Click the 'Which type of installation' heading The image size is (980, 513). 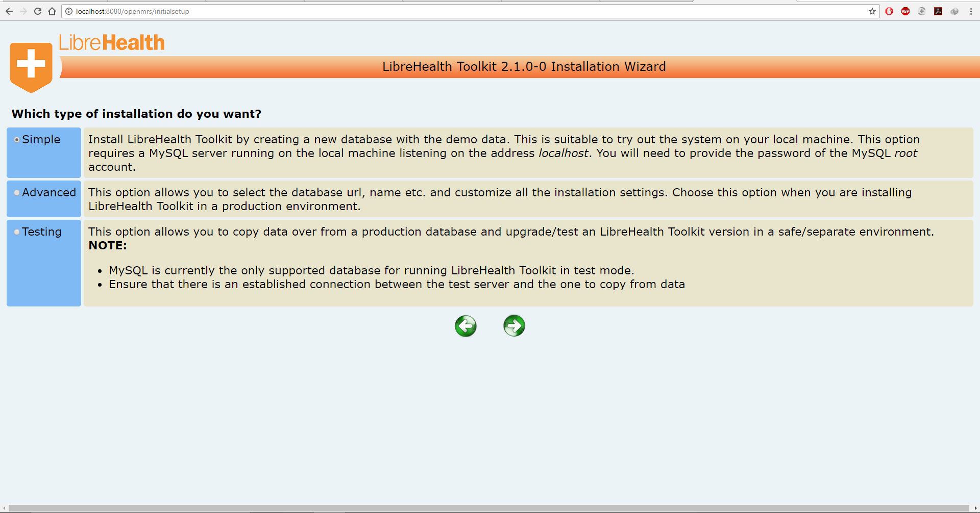(136, 114)
